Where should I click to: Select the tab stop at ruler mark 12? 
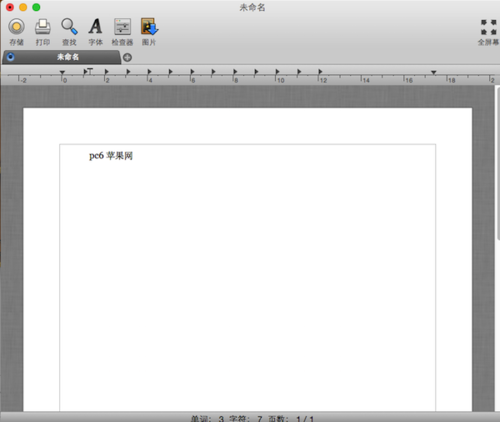(320, 72)
